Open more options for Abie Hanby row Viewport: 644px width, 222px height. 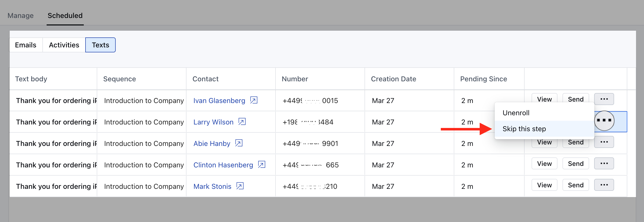point(604,142)
